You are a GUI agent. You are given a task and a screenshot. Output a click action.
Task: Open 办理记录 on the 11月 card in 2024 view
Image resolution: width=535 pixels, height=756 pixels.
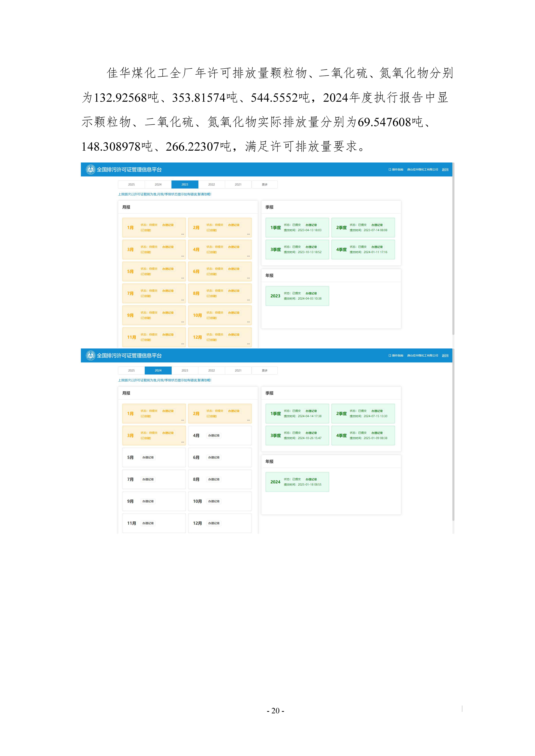[x=148, y=523]
